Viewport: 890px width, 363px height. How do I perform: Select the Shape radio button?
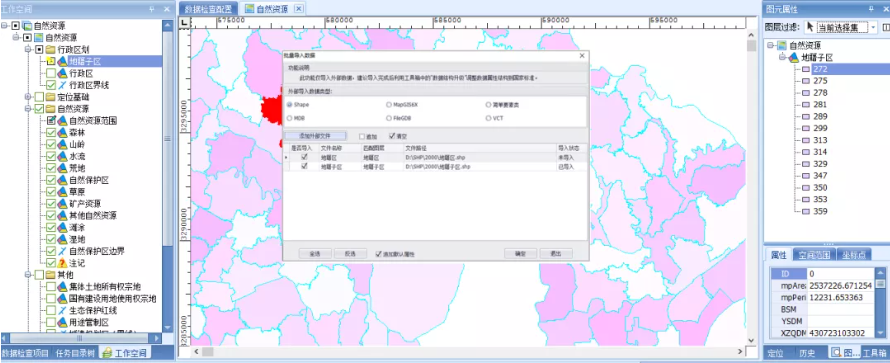tap(290, 105)
